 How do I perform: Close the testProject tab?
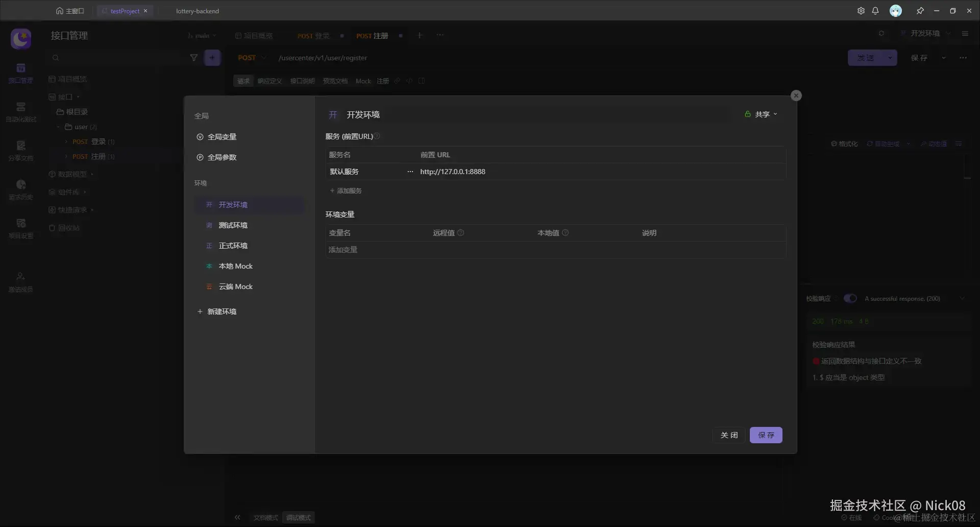145,11
